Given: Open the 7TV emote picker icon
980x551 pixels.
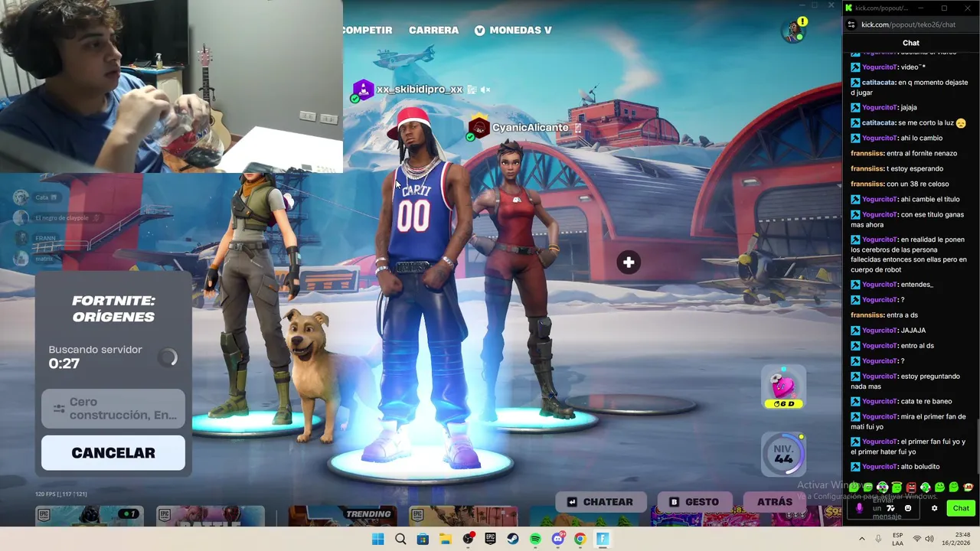Looking at the screenshot, I should click(890, 508).
